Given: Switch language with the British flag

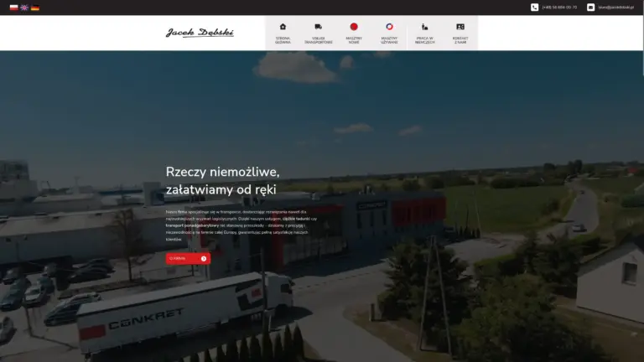Looking at the screenshot, I should pyautogui.click(x=24, y=8).
